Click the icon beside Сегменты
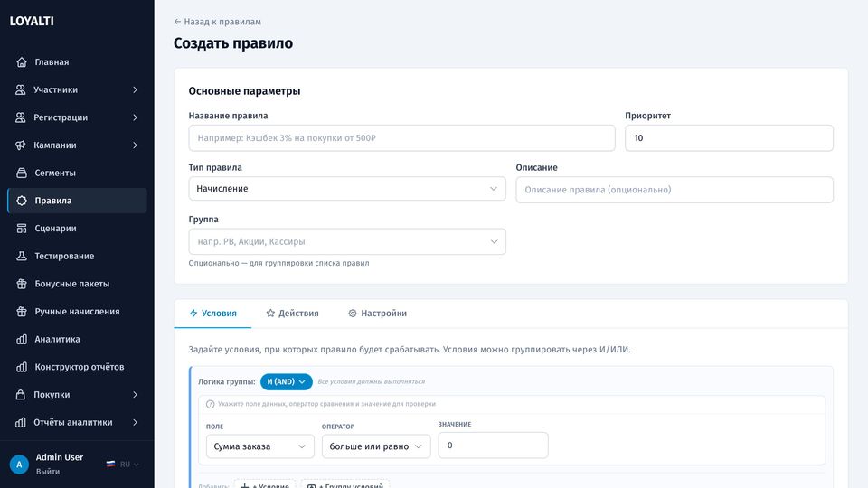The width and height of the screenshot is (868, 488). click(x=22, y=173)
